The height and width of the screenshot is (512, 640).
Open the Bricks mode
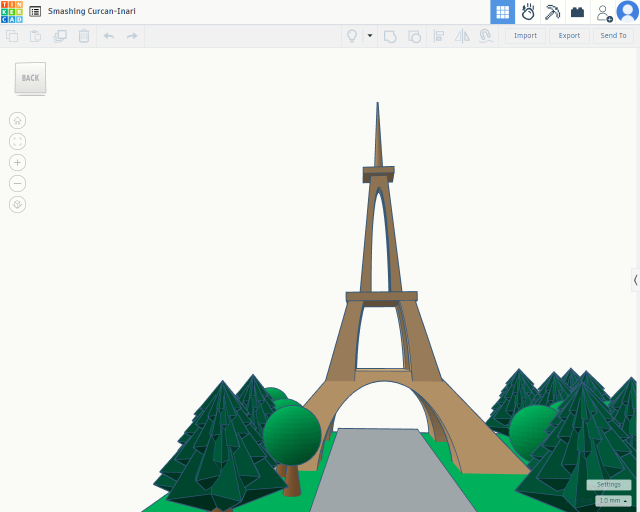pyautogui.click(x=577, y=12)
